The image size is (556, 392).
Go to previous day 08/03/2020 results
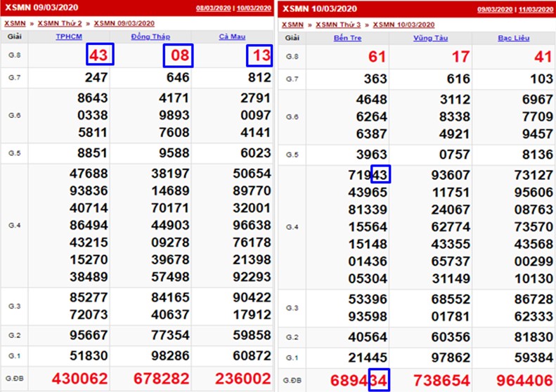214,8
